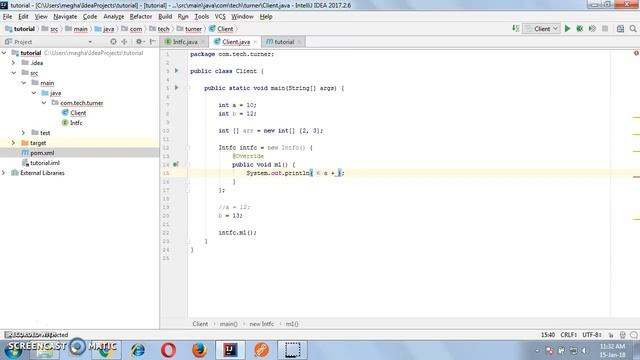This screenshot has width=640, height=360.
Task: Start debugging with the debug bug icon
Action: click(580, 29)
